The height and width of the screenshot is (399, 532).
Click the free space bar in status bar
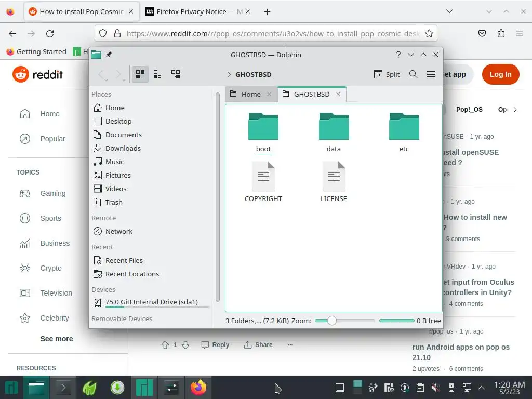tap(396, 321)
